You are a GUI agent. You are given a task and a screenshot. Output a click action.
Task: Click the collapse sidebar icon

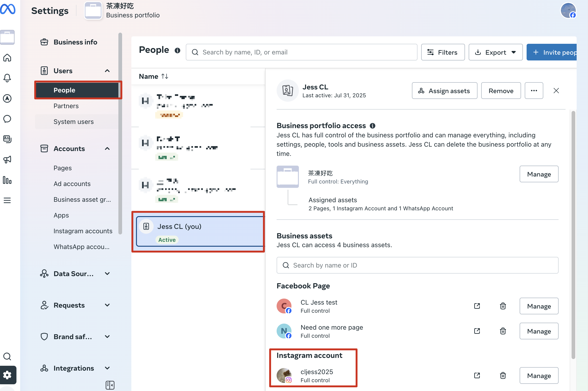(110, 385)
